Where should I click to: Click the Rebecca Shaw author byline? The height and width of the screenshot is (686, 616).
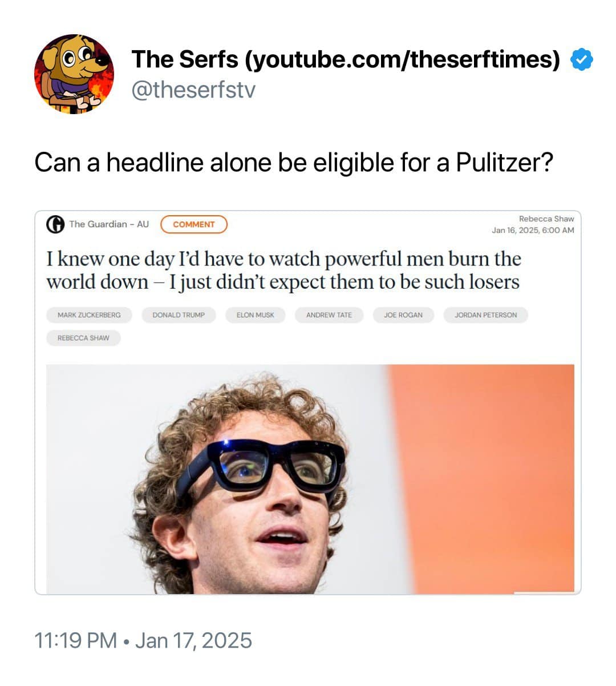coord(546,219)
